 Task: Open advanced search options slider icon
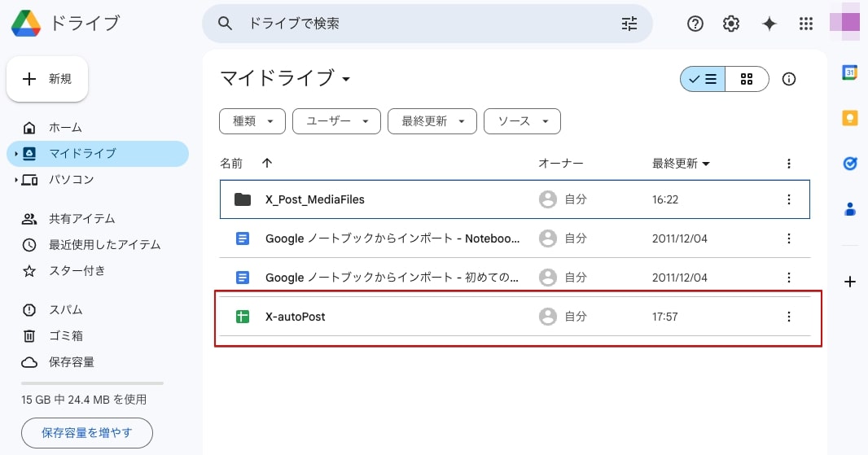point(629,24)
